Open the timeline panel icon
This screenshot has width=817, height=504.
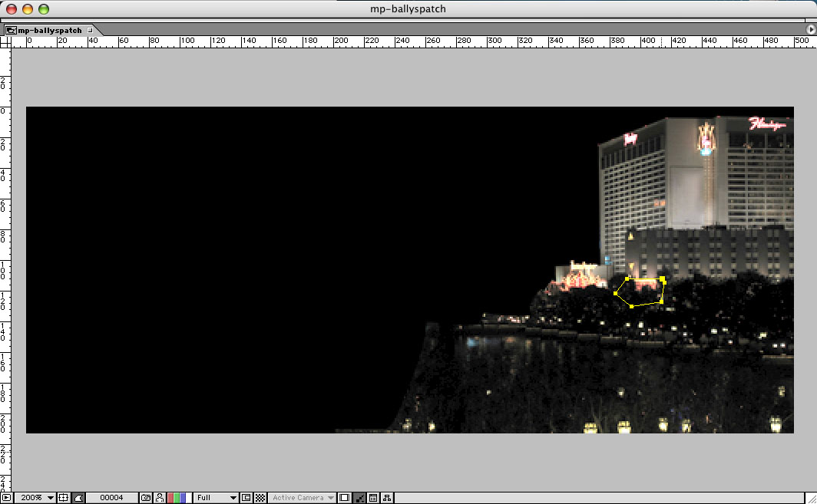pyautogui.click(x=373, y=498)
